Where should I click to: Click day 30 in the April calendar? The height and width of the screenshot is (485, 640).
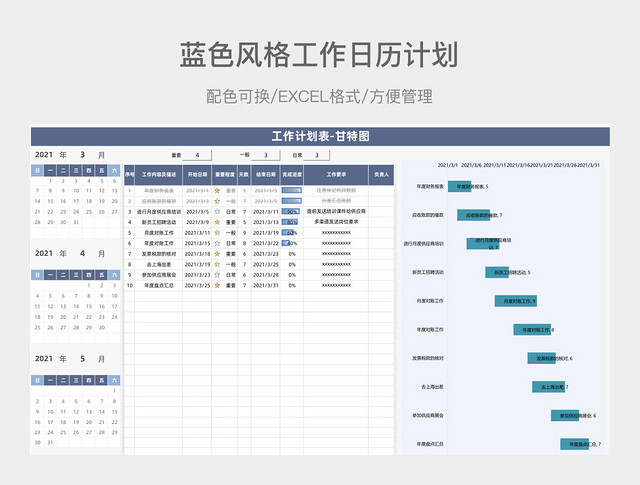pos(102,327)
